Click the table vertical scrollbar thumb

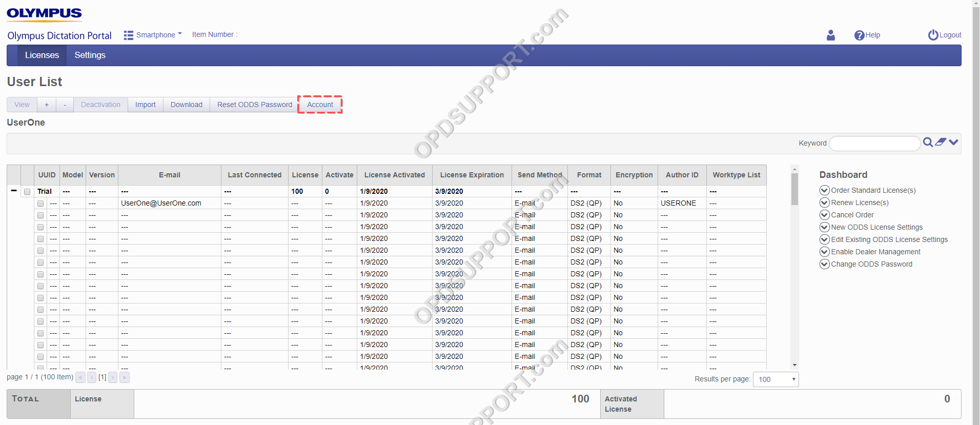(794, 189)
